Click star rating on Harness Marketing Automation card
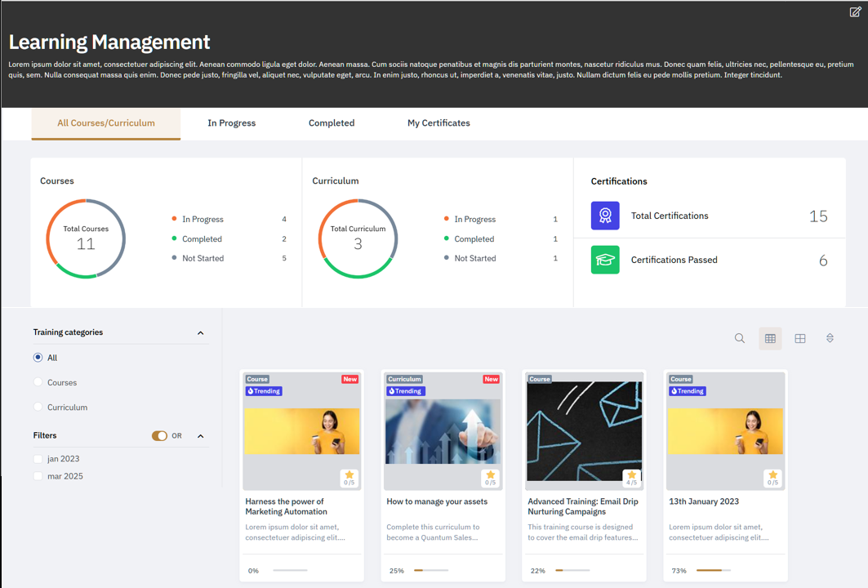 click(x=349, y=478)
